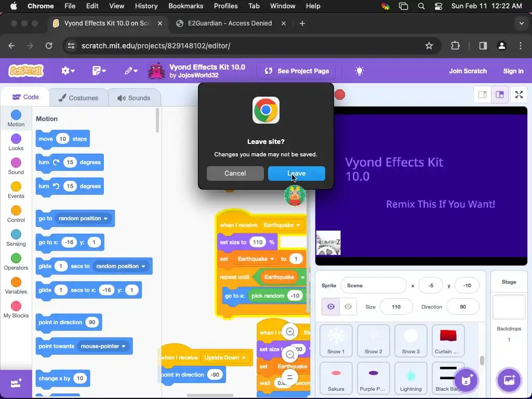Click Sign in link

(x=513, y=71)
